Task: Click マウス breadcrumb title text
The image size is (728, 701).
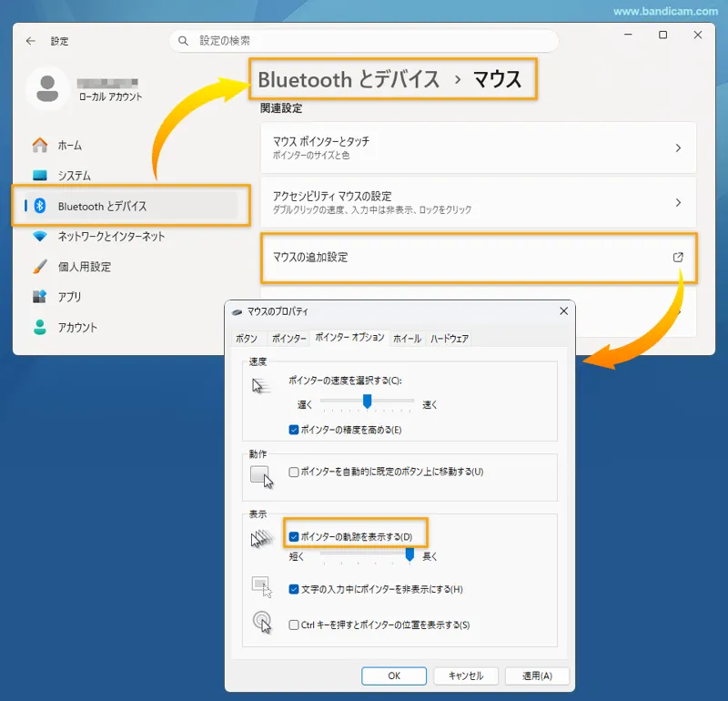Action: tap(497, 79)
